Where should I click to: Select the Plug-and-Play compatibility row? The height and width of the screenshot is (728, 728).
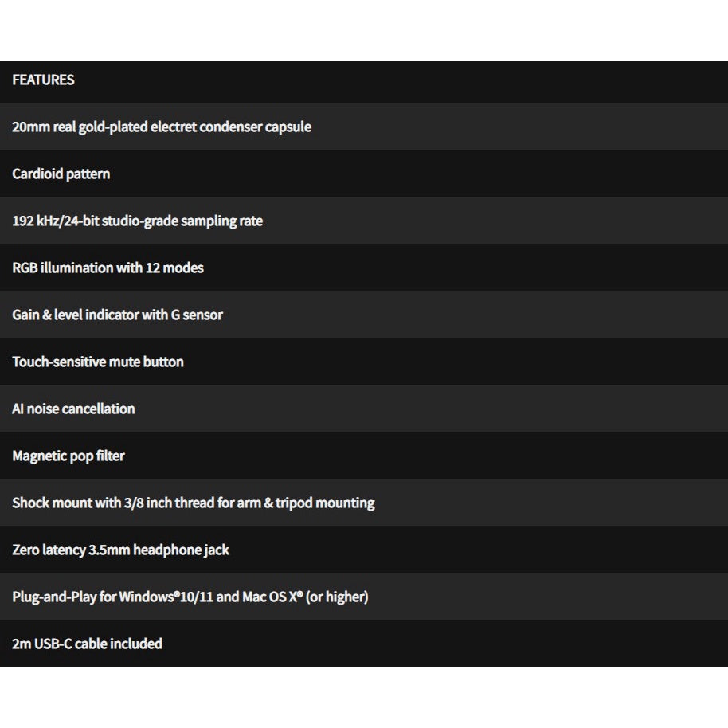click(x=190, y=597)
